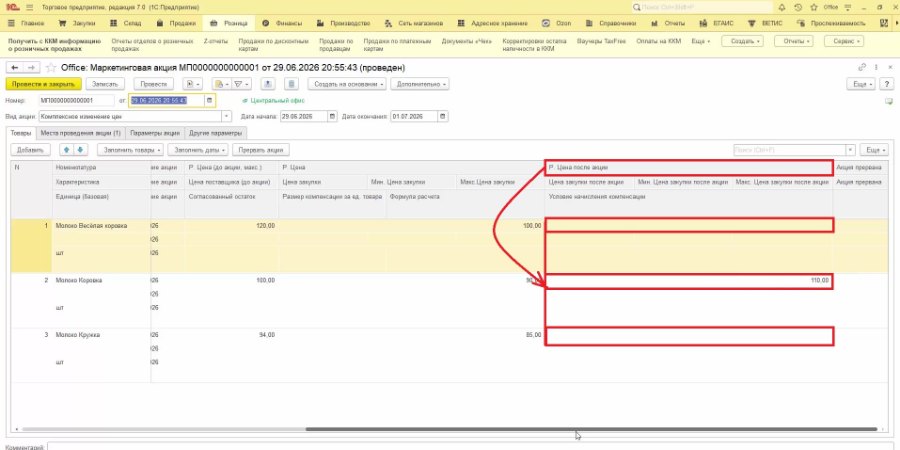Open the filter funnel icon dropdown
900x450 pixels.
click(x=241, y=84)
